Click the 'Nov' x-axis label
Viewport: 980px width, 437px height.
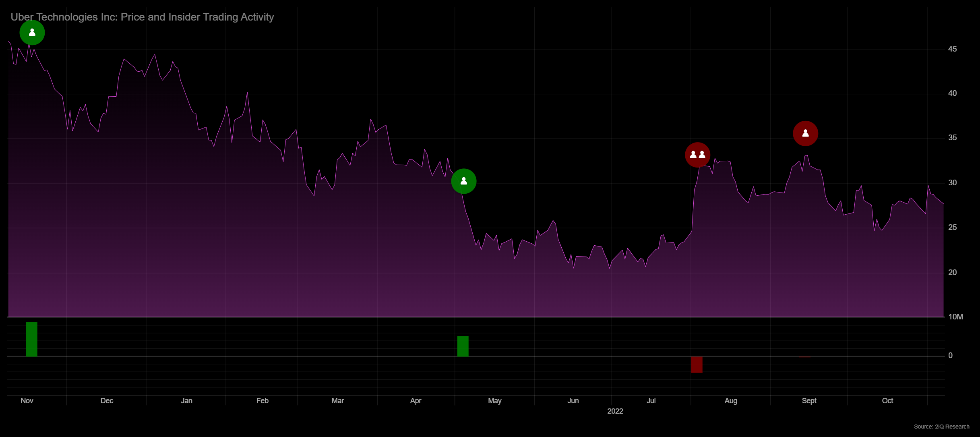27,401
